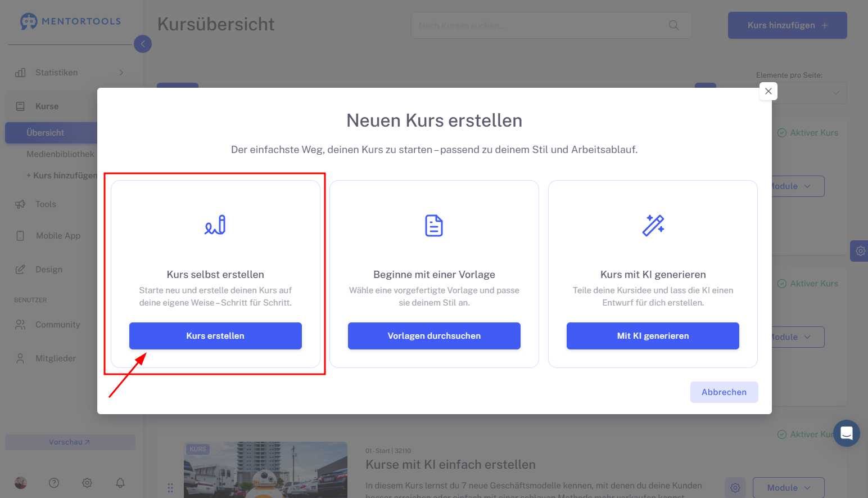The height and width of the screenshot is (498, 868).
Task: Expand the Statistiken menu arrow
Action: tap(121, 73)
